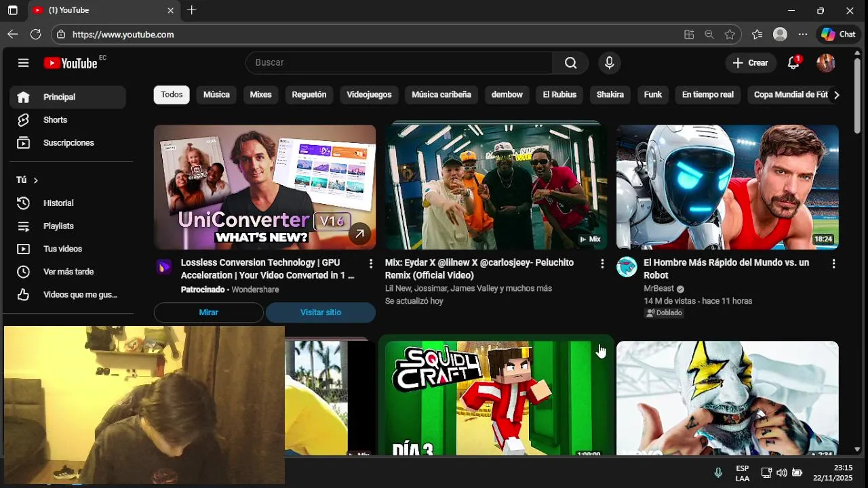Click the Mirar button on ad
This screenshot has height=488, width=868.
(209, 312)
